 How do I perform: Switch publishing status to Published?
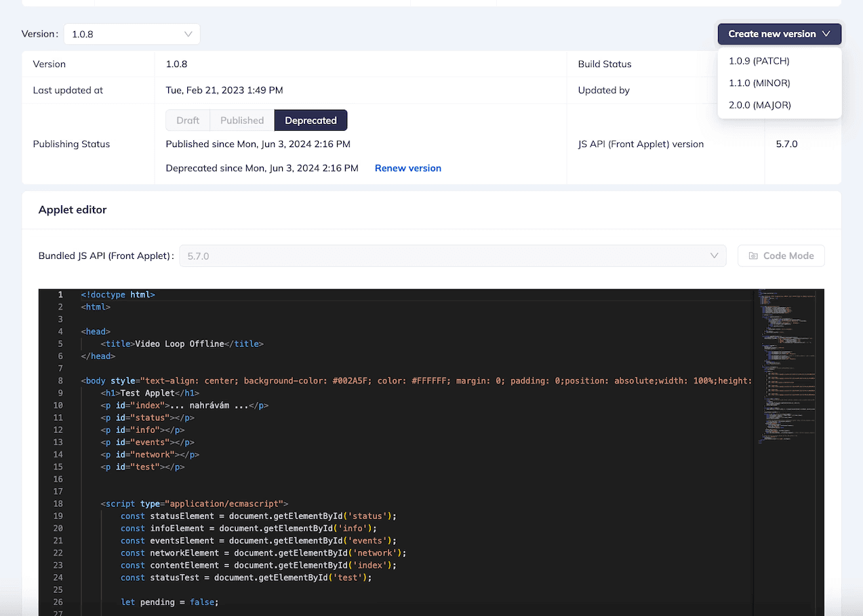pos(241,120)
